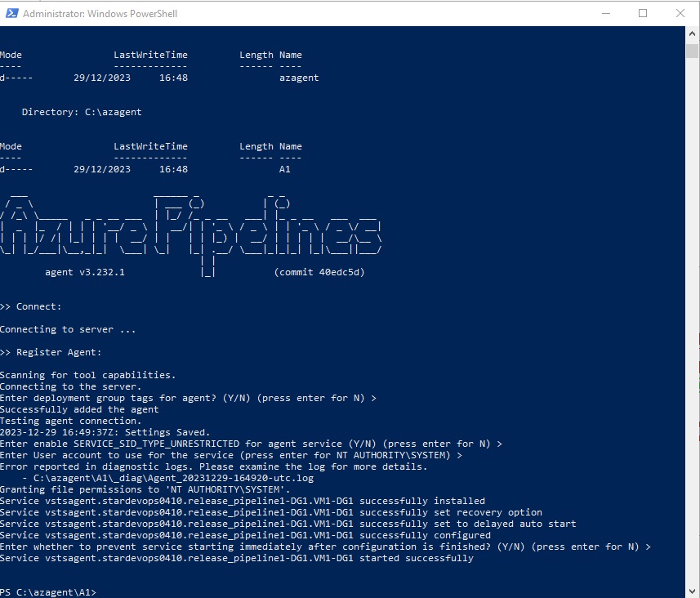This screenshot has height=598, width=700.
Task: Click the 'Directory: C:\azagent' line
Action: click(82, 112)
